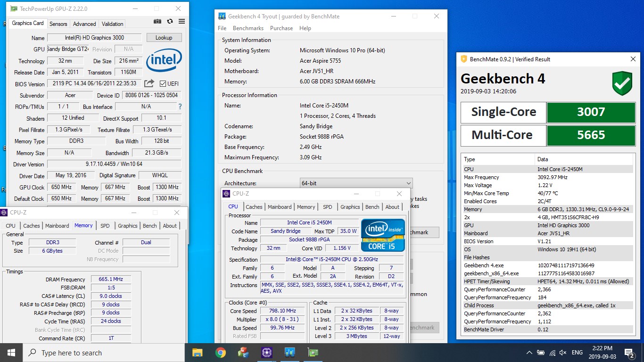Take a GPU-Z screenshot using the camera icon
The image size is (644, 362).
pyautogui.click(x=157, y=21)
